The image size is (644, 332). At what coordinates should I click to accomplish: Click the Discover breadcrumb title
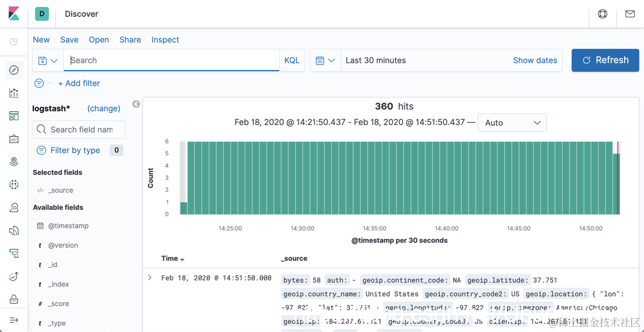(x=82, y=14)
